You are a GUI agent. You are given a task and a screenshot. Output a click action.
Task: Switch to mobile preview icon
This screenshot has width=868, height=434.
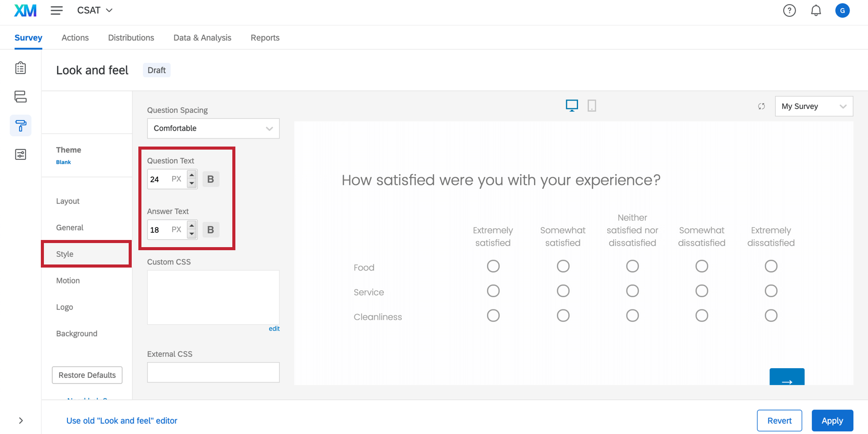pos(592,106)
